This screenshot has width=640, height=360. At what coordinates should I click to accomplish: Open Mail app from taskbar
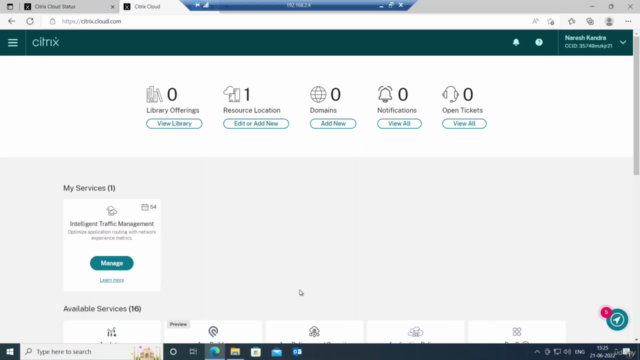coord(276,351)
